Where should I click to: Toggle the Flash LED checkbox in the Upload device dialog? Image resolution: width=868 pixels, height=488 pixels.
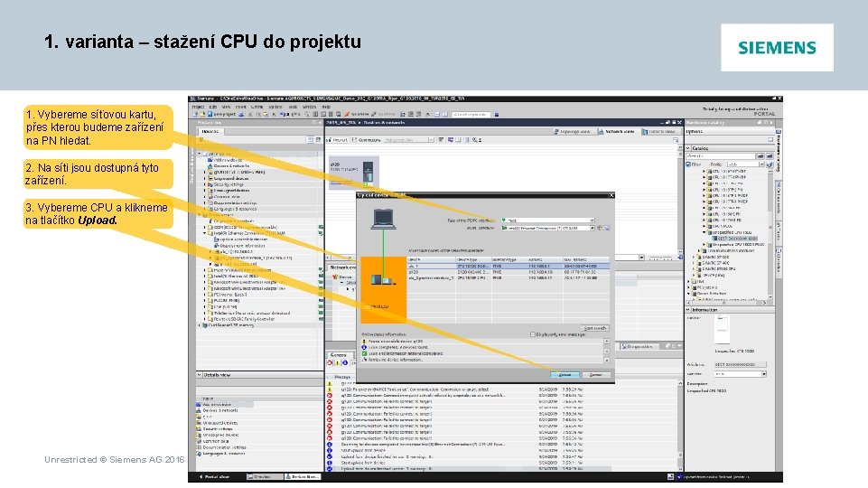[368, 305]
